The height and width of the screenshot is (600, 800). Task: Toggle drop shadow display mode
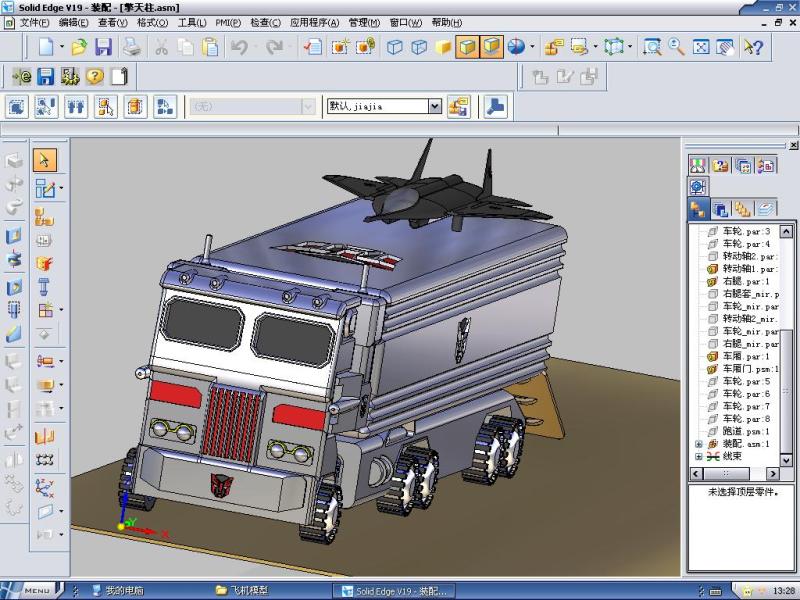point(491,47)
